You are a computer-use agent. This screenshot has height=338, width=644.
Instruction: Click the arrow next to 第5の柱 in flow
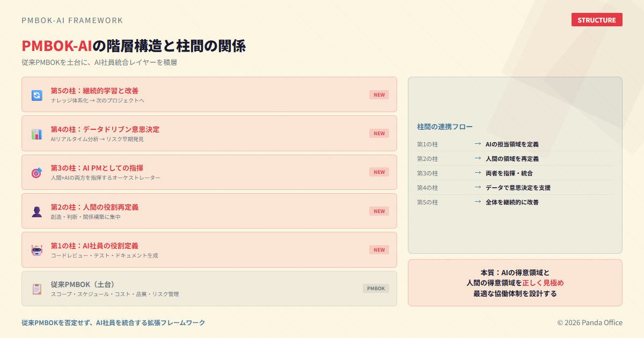(x=478, y=202)
